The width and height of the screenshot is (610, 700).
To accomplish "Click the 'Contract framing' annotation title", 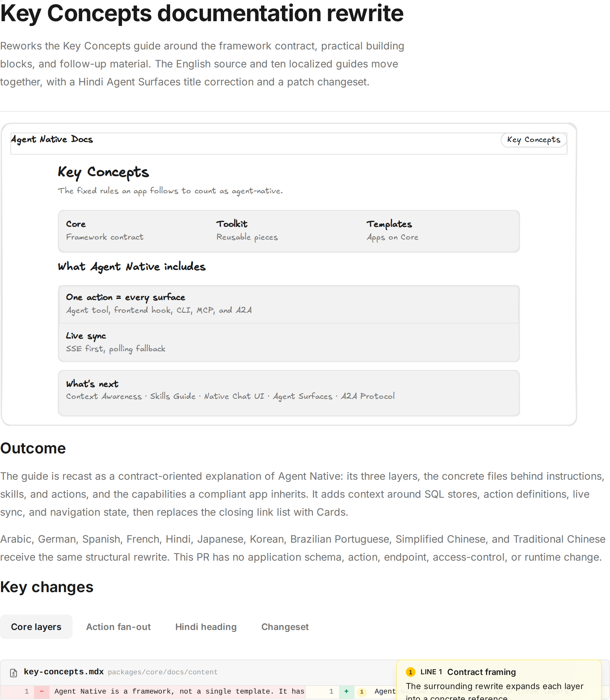I will pyautogui.click(x=481, y=672).
